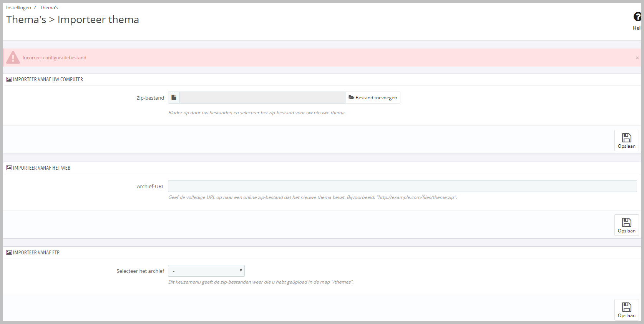Click the 'Zip-bestand' field label
The image size is (644, 324).
150,98
